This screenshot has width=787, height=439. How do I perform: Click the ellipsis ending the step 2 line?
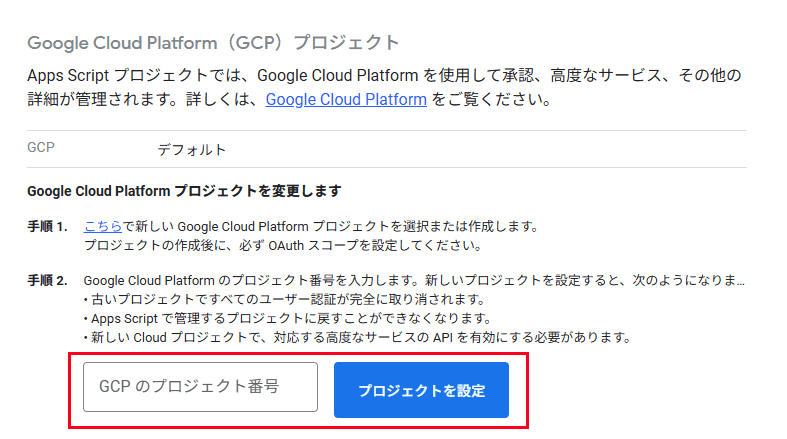[x=741, y=283]
